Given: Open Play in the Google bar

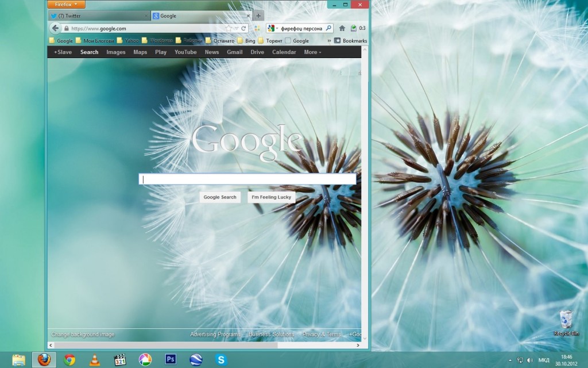Looking at the screenshot, I should [x=161, y=52].
